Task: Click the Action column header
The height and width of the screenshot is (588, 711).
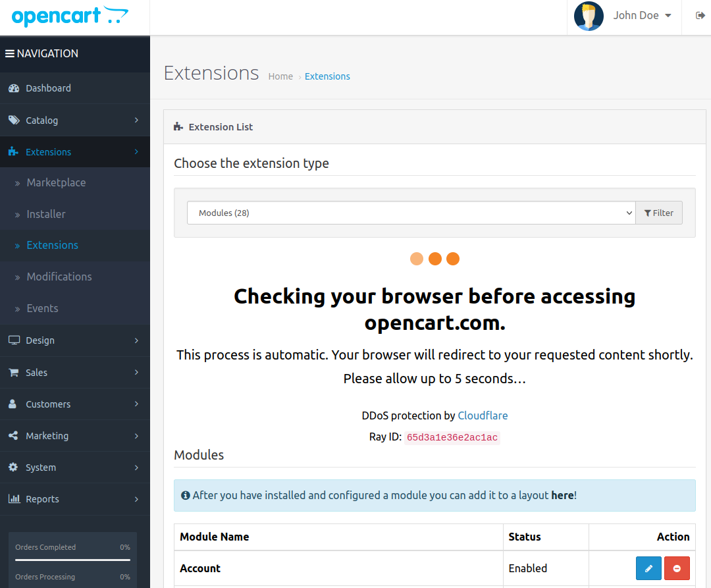Action: click(673, 537)
